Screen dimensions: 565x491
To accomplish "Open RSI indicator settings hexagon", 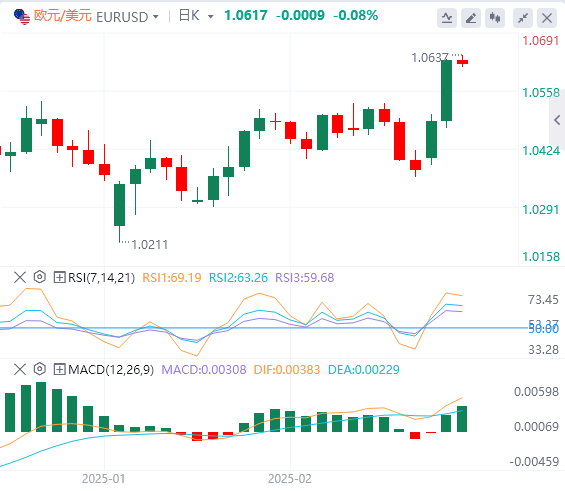I will click(40, 277).
